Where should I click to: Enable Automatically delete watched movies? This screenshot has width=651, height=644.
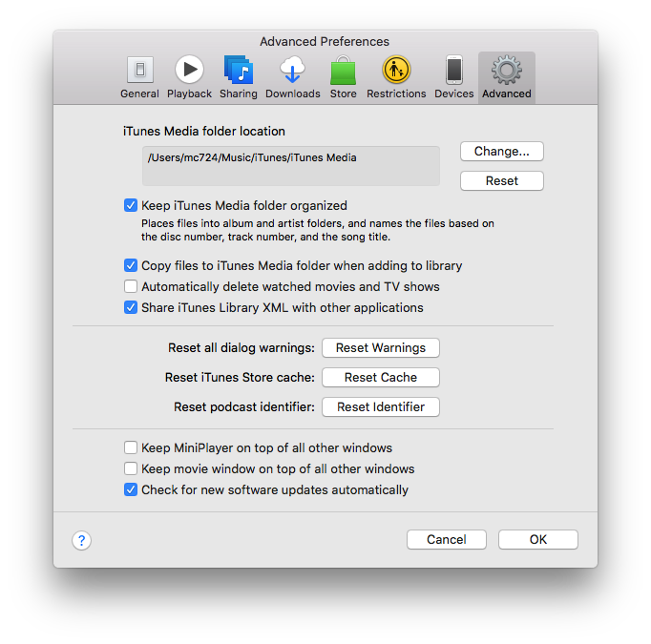coord(131,287)
